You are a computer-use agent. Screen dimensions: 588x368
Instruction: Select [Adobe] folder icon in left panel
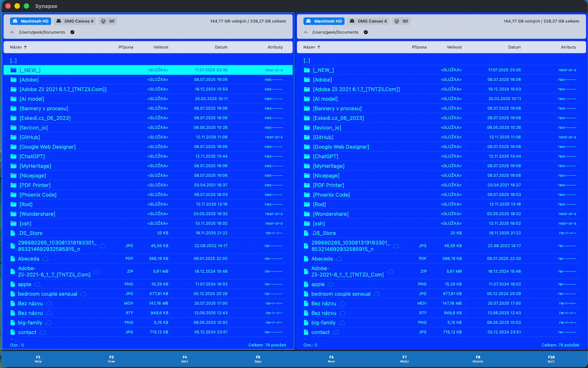(x=14, y=80)
